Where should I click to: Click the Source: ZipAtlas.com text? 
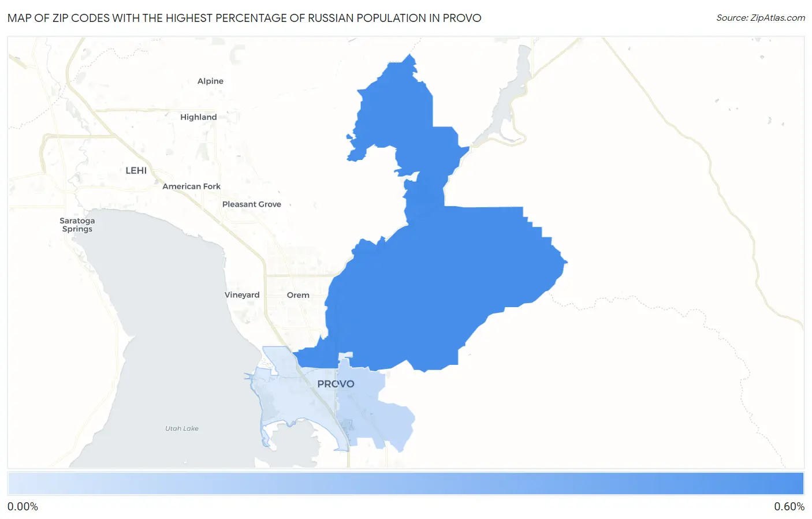pos(761,18)
